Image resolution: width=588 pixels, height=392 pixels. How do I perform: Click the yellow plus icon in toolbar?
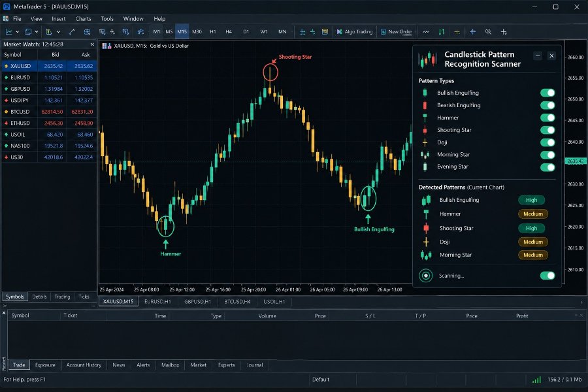(x=457, y=32)
